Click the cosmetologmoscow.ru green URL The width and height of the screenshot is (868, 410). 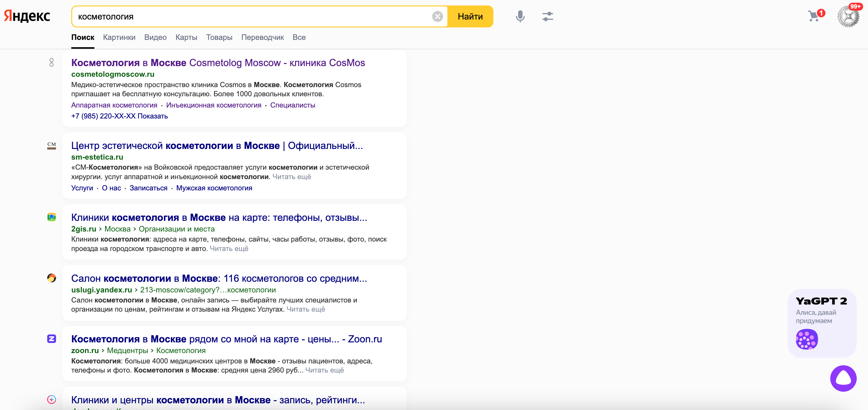(113, 74)
